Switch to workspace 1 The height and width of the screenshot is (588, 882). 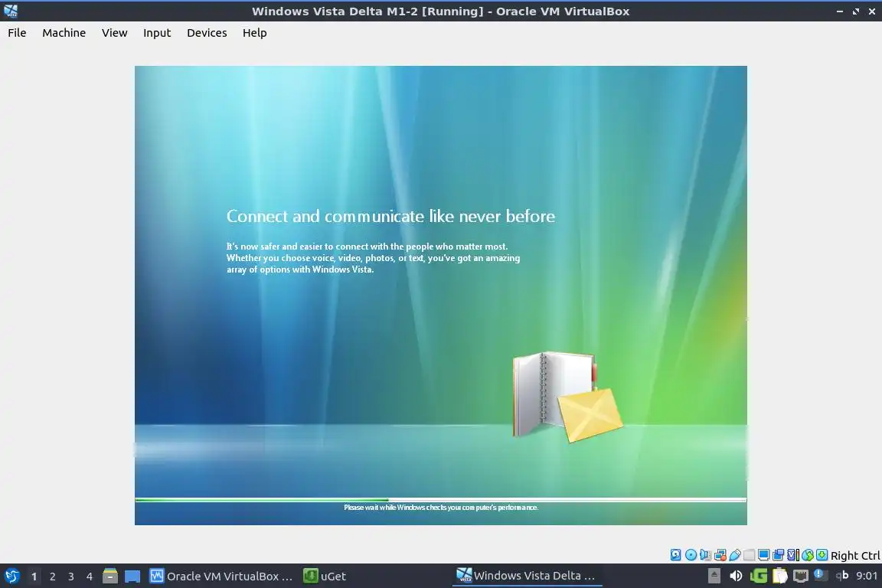tap(34, 577)
